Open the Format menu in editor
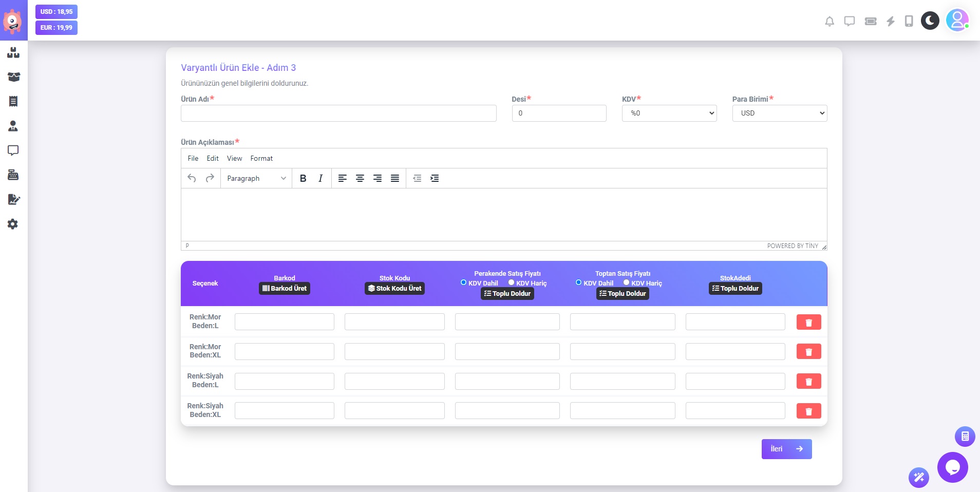Screen dimensions: 980x492 [261, 158]
